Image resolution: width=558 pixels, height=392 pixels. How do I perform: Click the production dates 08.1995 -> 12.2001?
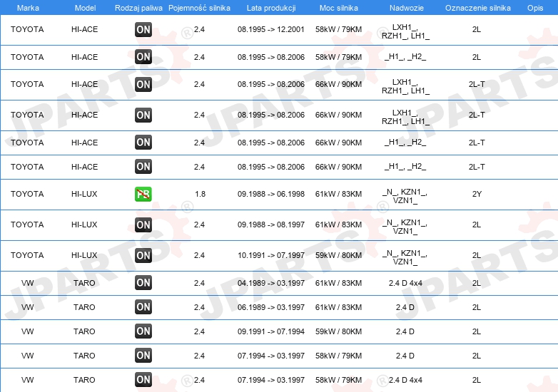pyautogui.click(x=270, y=30)
